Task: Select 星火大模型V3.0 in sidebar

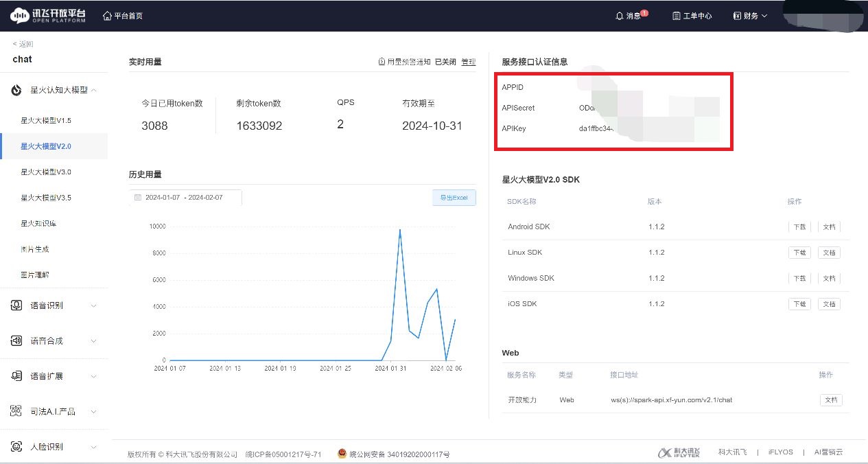Action: tap(46, 172)
